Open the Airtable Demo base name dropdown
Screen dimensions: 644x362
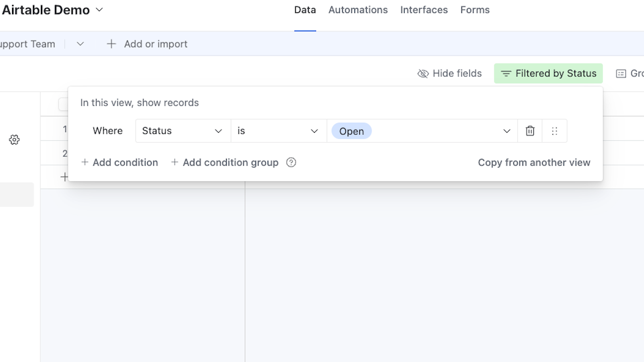[x=52, y=10]
